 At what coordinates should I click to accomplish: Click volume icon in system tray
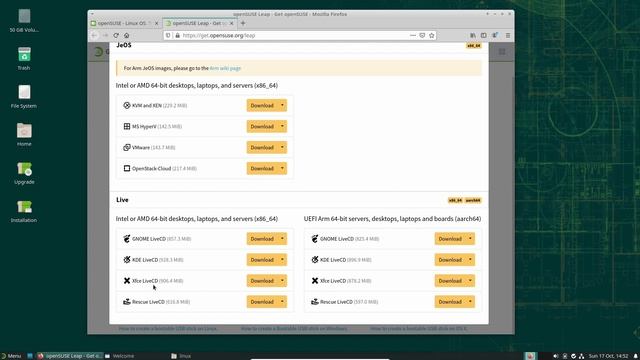click(x=556, y=356)
